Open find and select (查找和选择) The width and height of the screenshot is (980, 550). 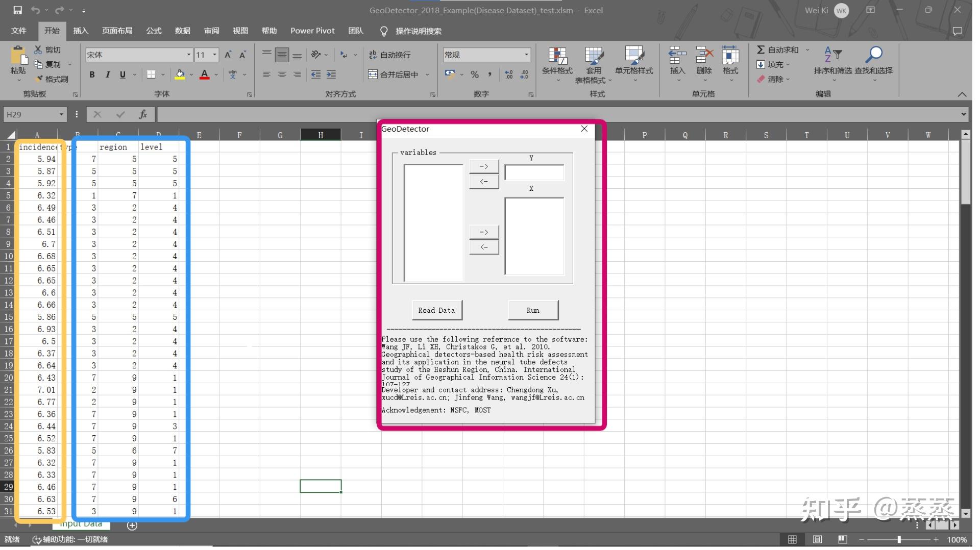coord(874,65)
